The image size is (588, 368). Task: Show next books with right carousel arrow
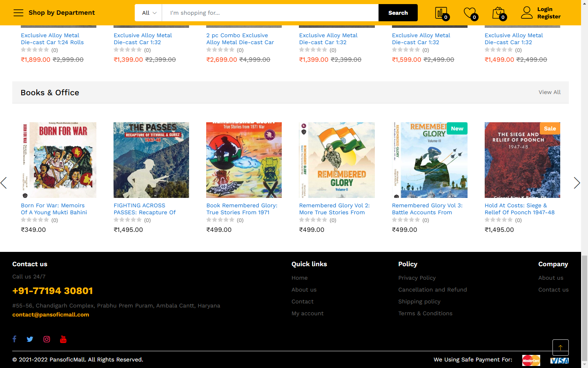pos(577,183)
